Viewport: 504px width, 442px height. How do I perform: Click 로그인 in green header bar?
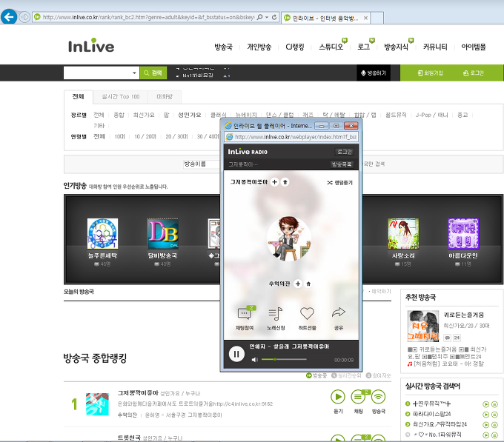pyautogui.click(x=473, y=73)
